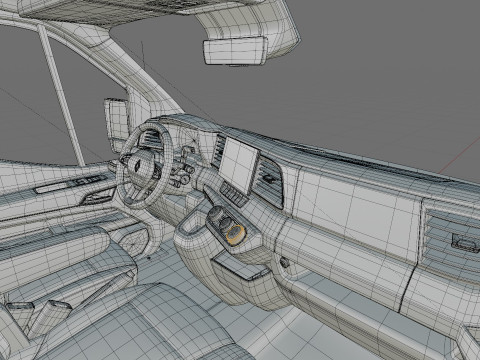Select the air vent right of the screen

270,183
